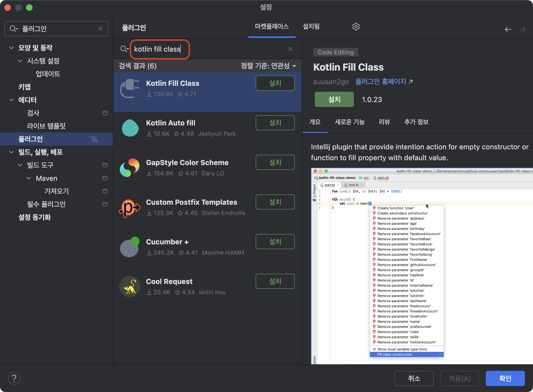Click the GapStyle Color Scheme logo
The image size is (533, 392).
[130, 168]
